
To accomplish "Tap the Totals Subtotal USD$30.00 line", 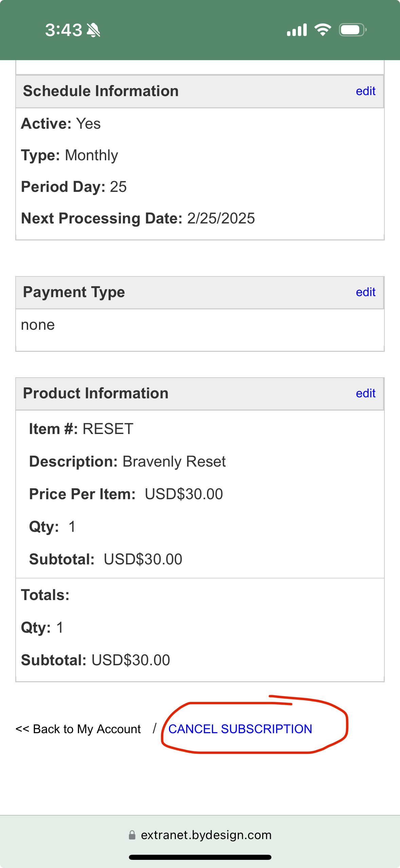I will point(96,660).
